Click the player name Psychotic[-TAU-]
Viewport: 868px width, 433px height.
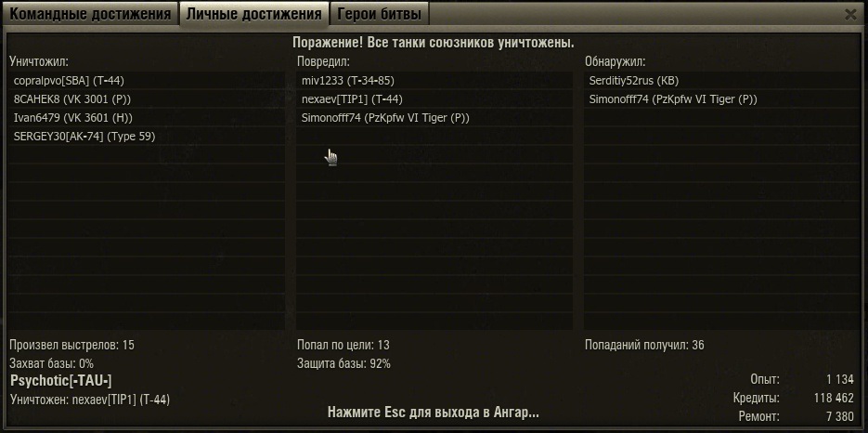coord(61,381)
